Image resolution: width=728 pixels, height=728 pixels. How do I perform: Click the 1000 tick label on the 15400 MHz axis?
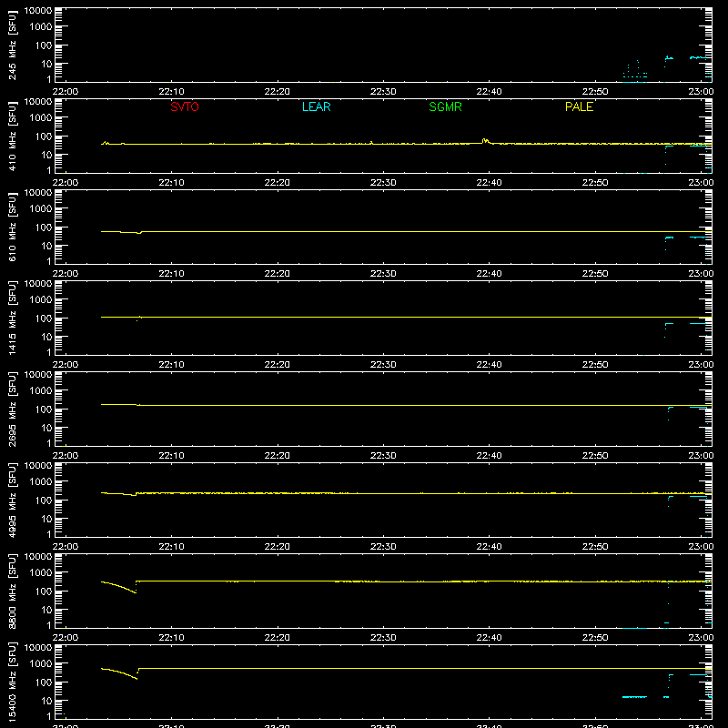pyautogui.click(x=41, y=664)
